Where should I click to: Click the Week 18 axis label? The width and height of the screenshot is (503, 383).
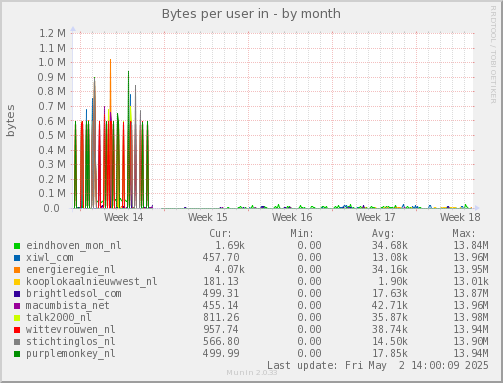pyautogui.click(x=460, y=218)
